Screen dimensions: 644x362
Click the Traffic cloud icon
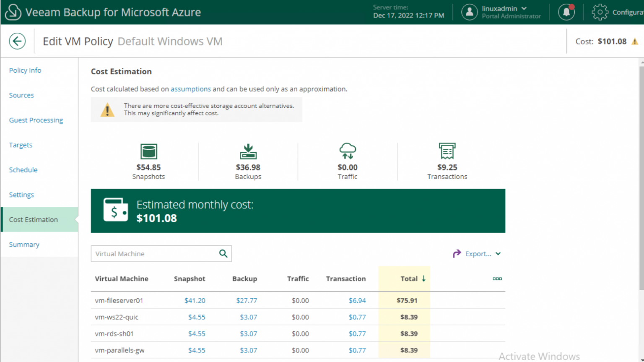coord(347,151)
